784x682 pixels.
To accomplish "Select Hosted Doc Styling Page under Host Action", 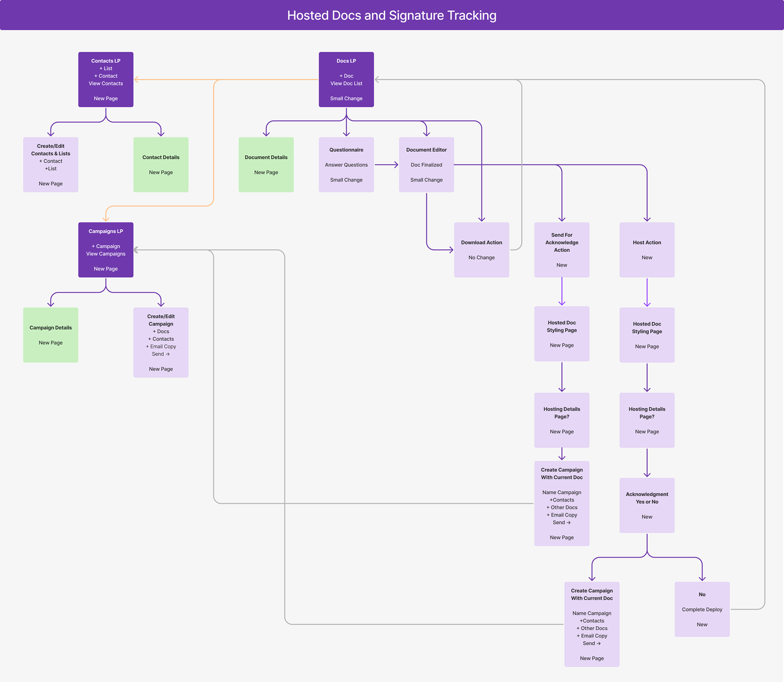I will (647, 335).
